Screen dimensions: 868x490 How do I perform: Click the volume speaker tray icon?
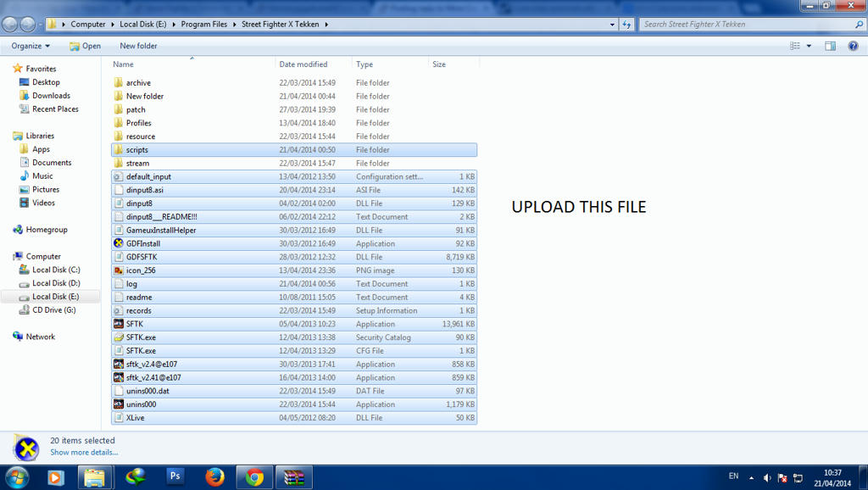coord(767,478)
